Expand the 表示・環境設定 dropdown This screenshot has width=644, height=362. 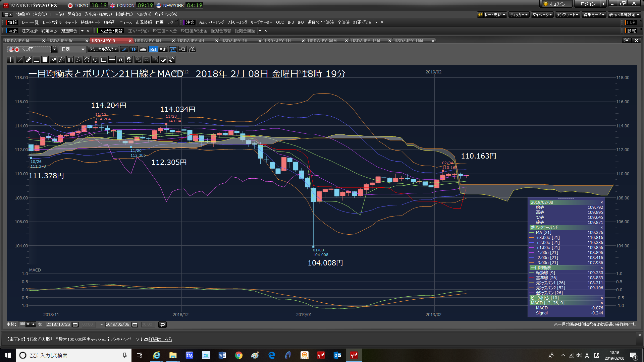[x=624, y=14]
